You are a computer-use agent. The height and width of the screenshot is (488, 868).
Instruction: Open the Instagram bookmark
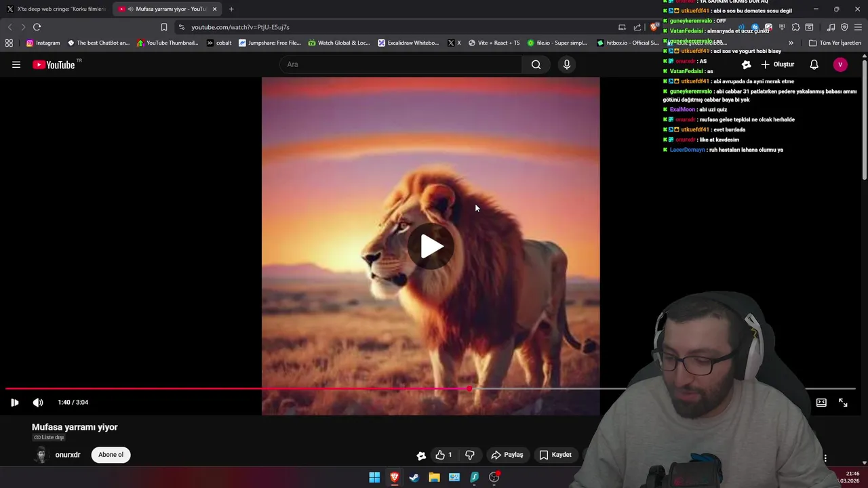43,43
